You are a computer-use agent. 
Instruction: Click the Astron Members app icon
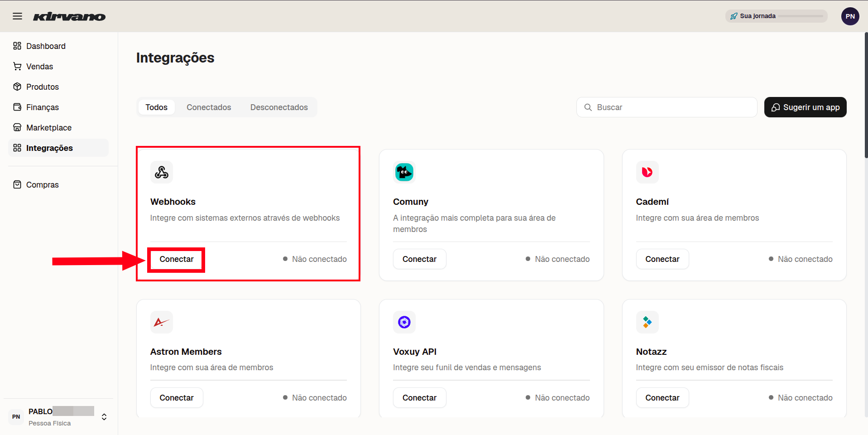(x=162, y=322)
